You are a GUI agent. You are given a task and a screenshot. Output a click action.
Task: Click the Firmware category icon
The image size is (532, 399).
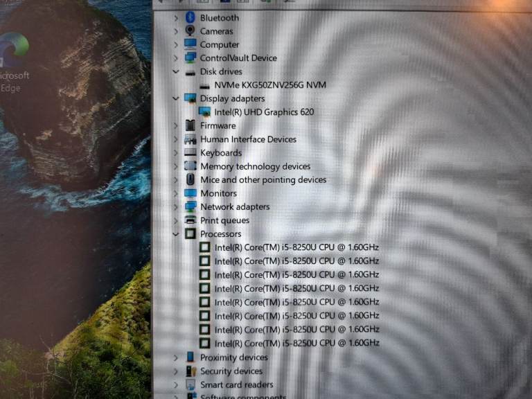(x=190, y=125)
